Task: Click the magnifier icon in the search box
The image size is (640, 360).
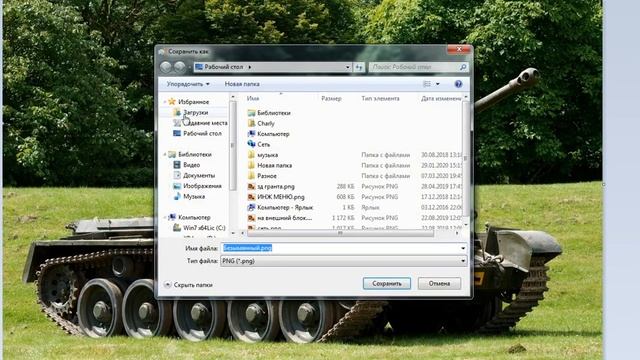Action: click(x=462, y=67)
